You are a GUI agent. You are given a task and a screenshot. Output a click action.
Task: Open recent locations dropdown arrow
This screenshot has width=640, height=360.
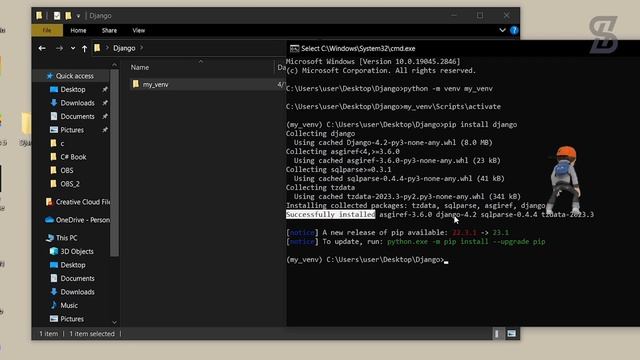(x=73, y=48)
